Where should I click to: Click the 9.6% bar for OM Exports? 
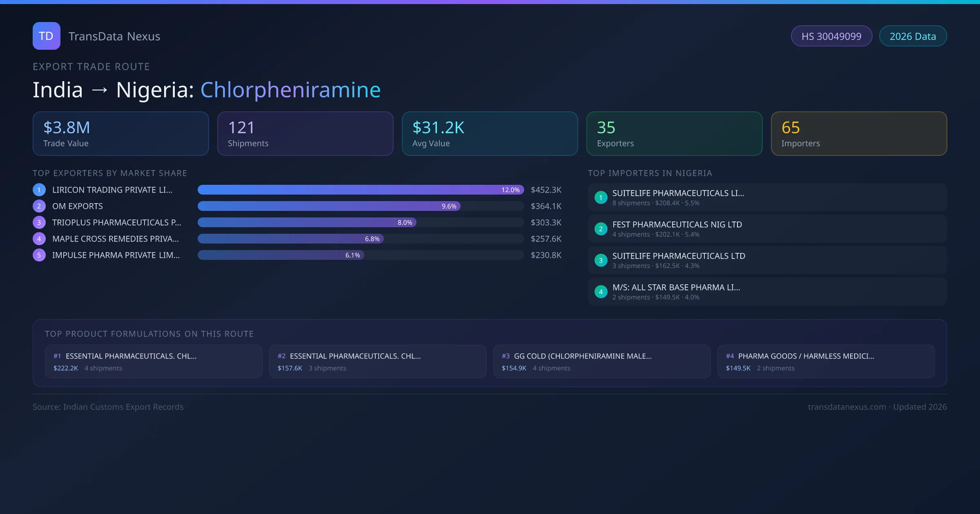coord(329,206)
